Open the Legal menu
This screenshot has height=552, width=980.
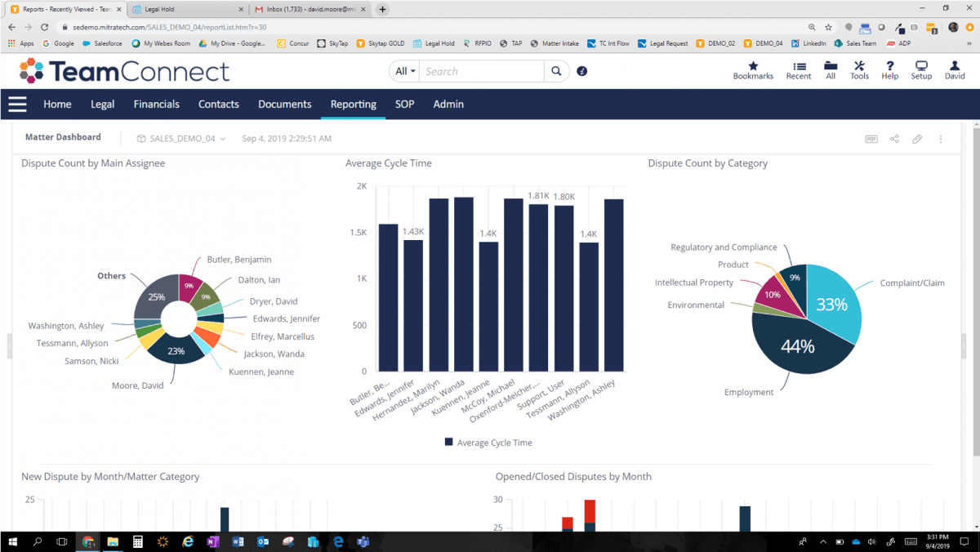point(102,105)
